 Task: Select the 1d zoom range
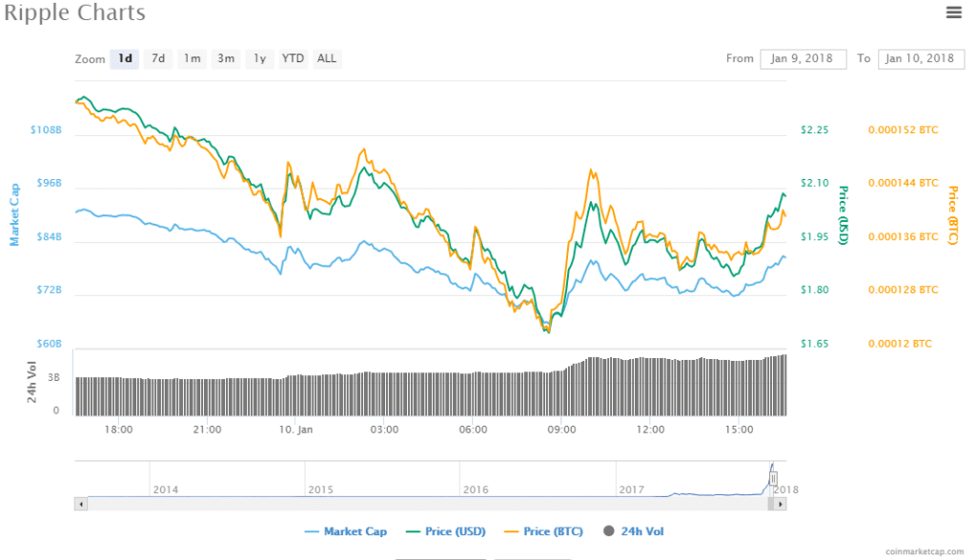(125, 58)
